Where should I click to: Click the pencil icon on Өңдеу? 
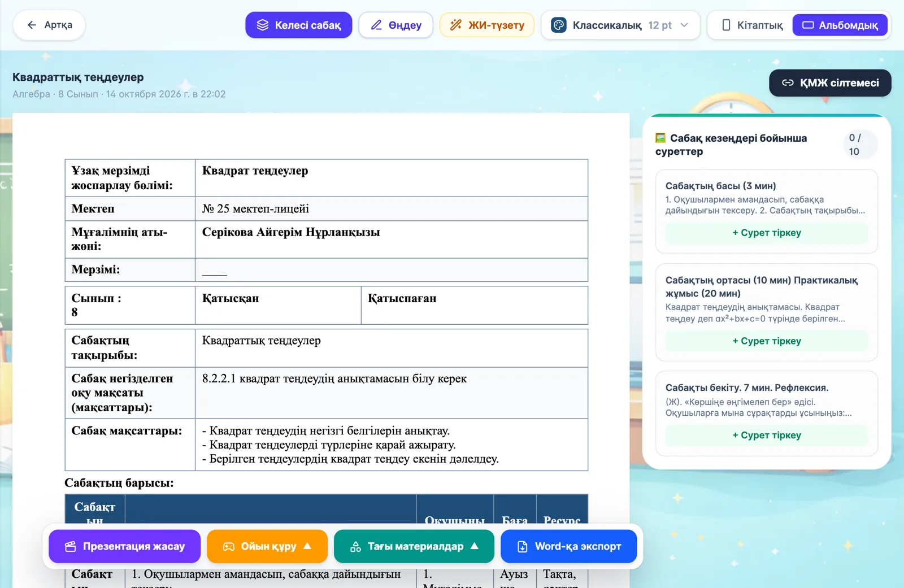pos(376,25)
